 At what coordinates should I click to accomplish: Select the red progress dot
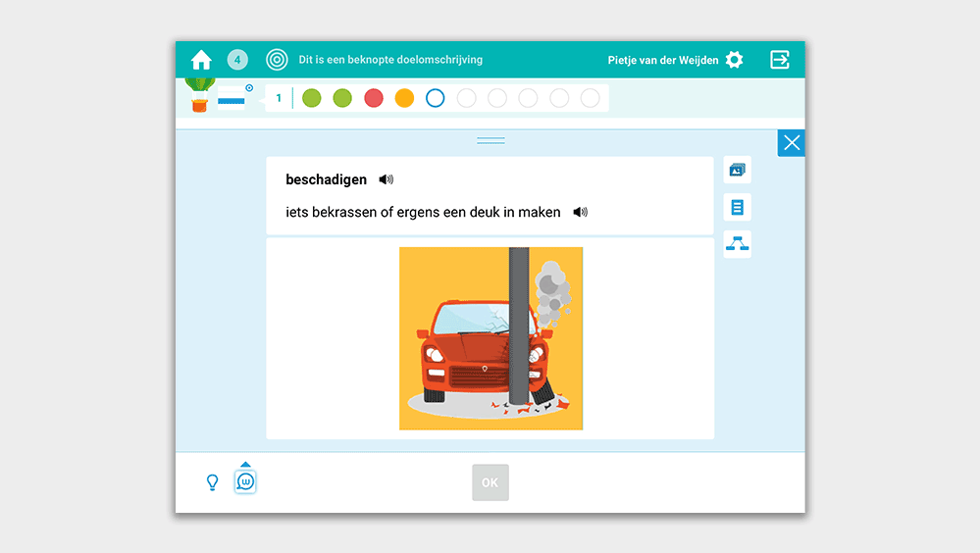pyautogui.click(x=374, y=98)
